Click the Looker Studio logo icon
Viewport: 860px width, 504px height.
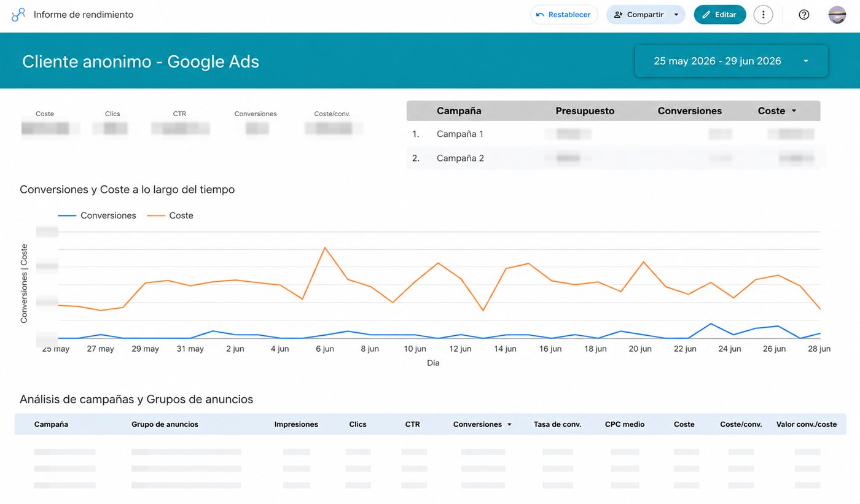click(x=18, y=15)
